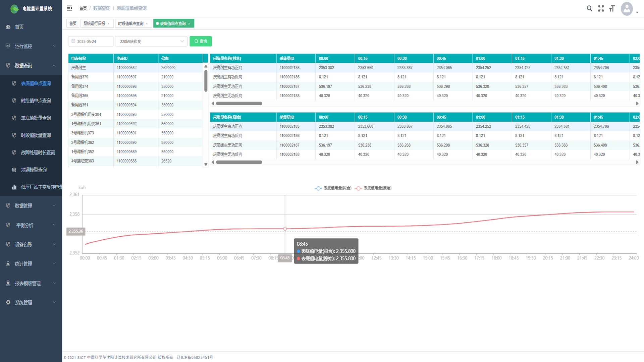
Task: Toggle fullscreen mode icon
Action: (x=601, y=9)
